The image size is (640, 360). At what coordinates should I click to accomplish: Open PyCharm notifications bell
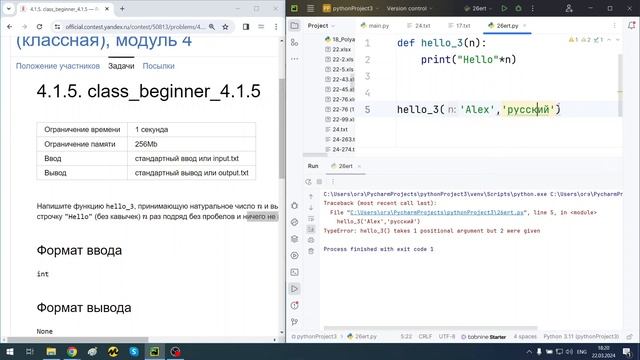[x=631, y=26]
